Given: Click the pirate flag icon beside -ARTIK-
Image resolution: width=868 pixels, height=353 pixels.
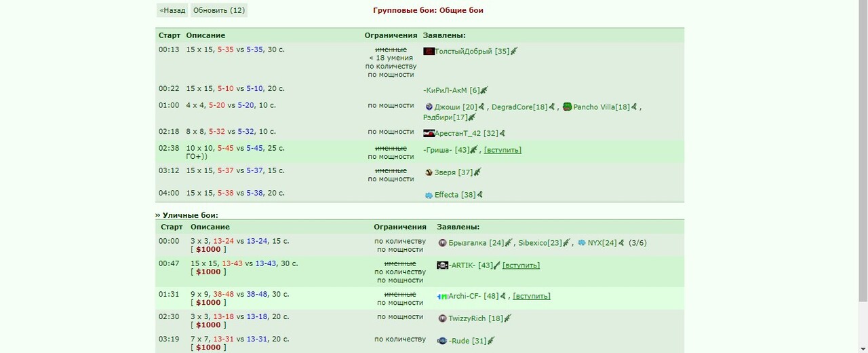Looking at the screenshot, I should click(x=443, y=265).
